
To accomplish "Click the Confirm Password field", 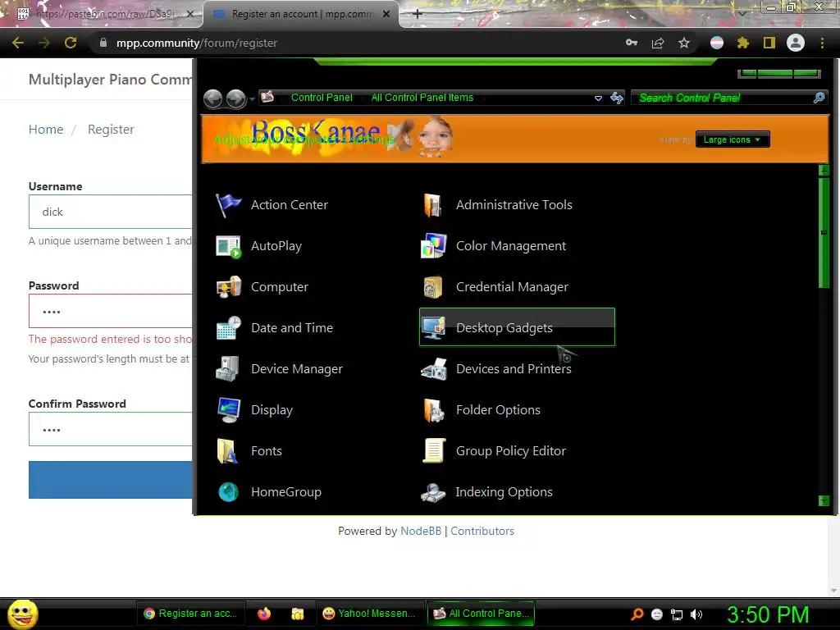I will [x=111, y=429].
